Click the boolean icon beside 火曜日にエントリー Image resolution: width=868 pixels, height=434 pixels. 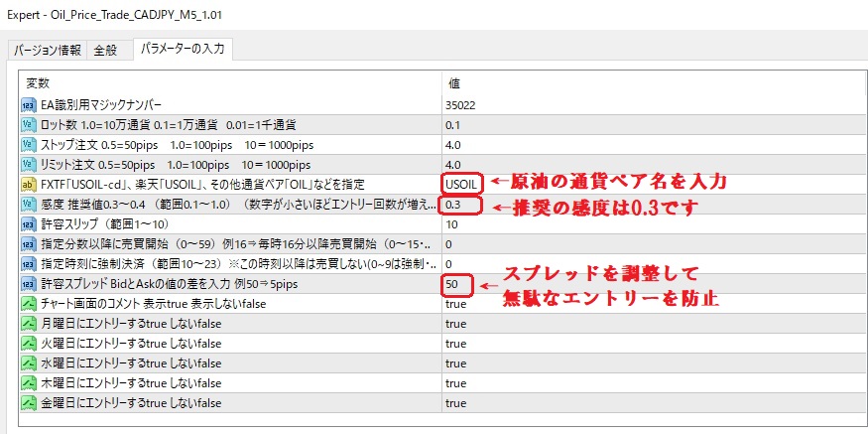(28, 344)
